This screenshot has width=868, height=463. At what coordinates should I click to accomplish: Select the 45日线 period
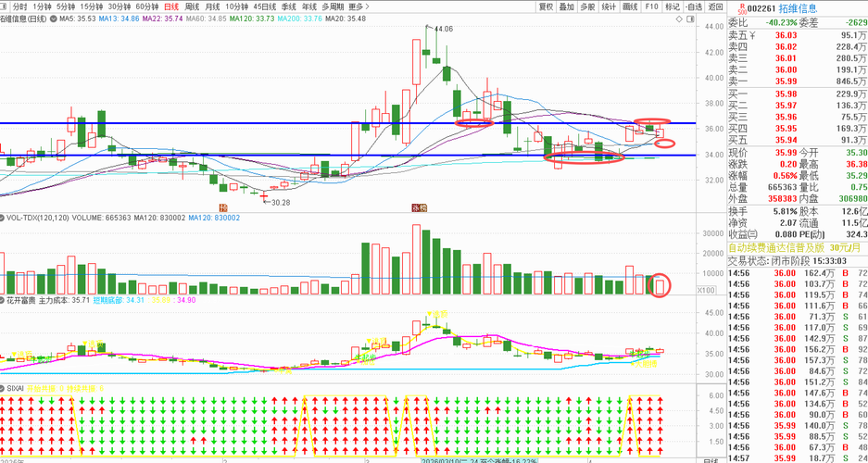265,6
